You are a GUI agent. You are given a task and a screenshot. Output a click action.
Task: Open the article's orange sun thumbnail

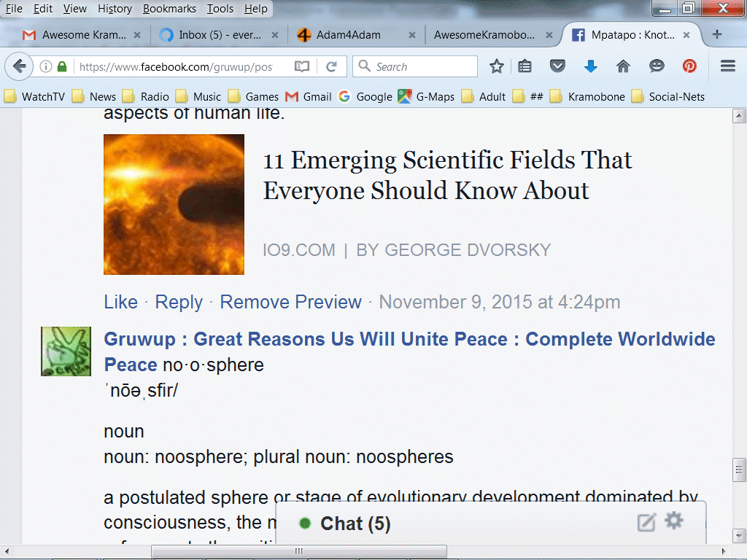[x=174, y=204]
